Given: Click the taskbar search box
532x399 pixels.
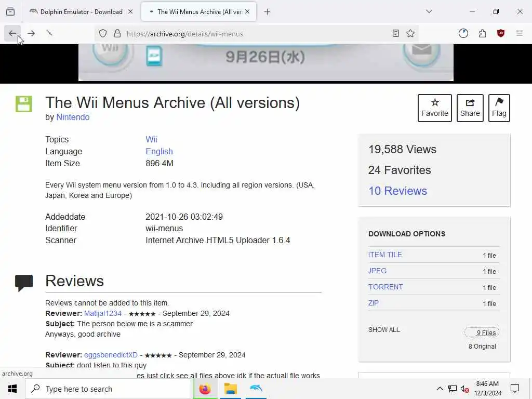Looking at the screenshot, I should pos(108,389).
